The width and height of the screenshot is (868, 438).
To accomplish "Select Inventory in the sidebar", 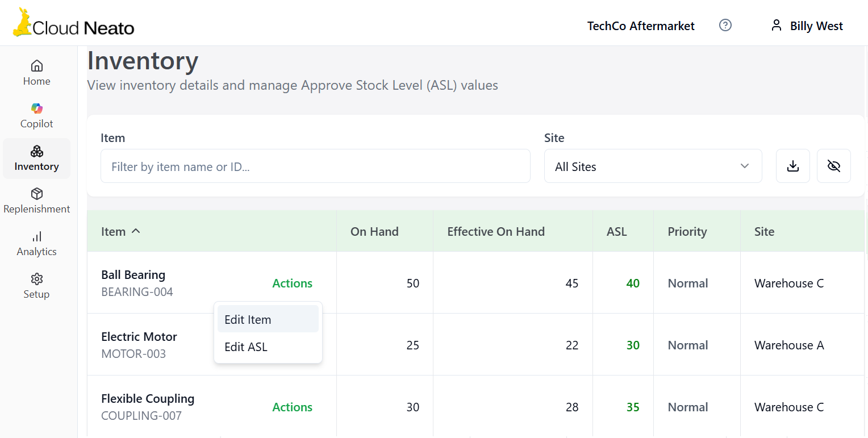I will [x=37, y=158].
